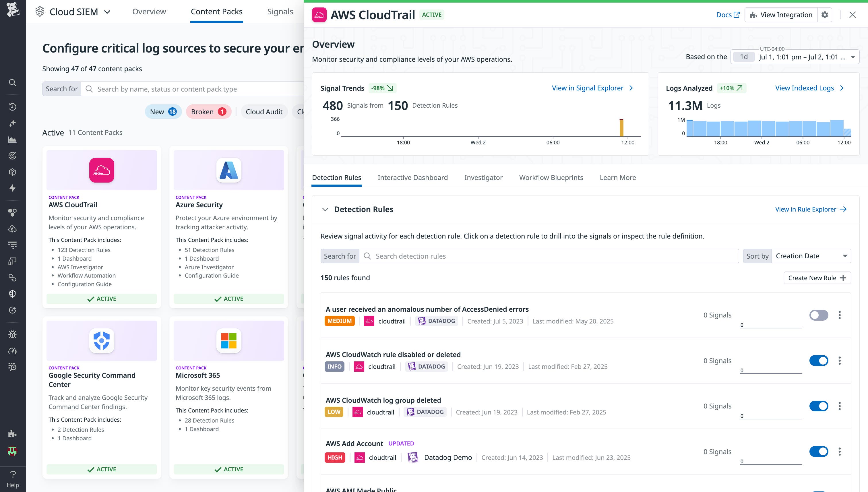868x492 pixels.
Task: Open the AWS CloudTrail panel settings gear
Action: click(x=824, y=15)
